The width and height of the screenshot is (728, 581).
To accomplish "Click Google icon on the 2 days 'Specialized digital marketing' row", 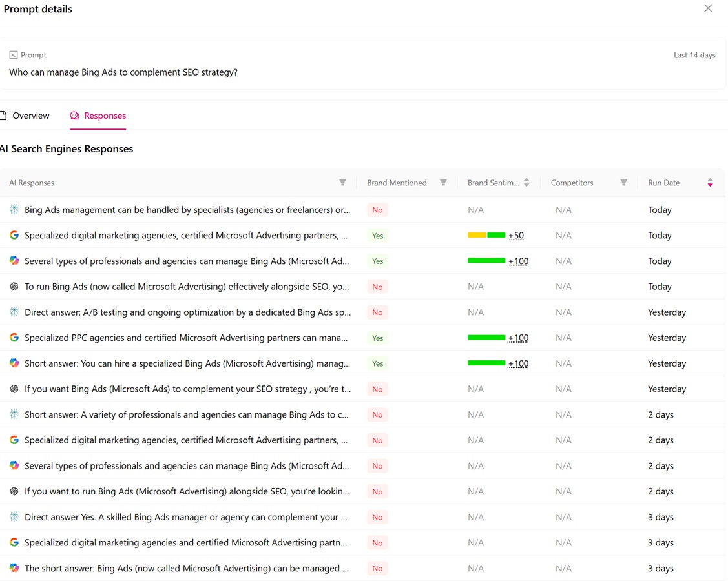I will pyautogui.click(x=14, y=440).
